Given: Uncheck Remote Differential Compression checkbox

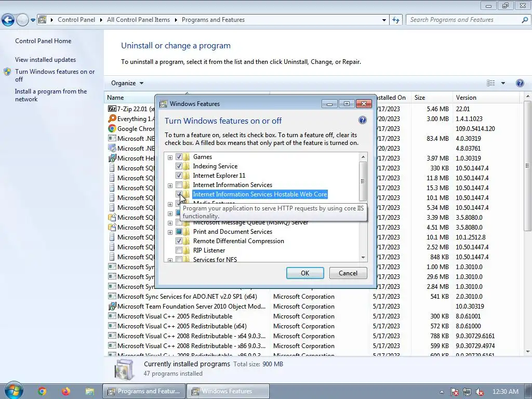Looking at the screenshot, I should (x=179, y=241).
